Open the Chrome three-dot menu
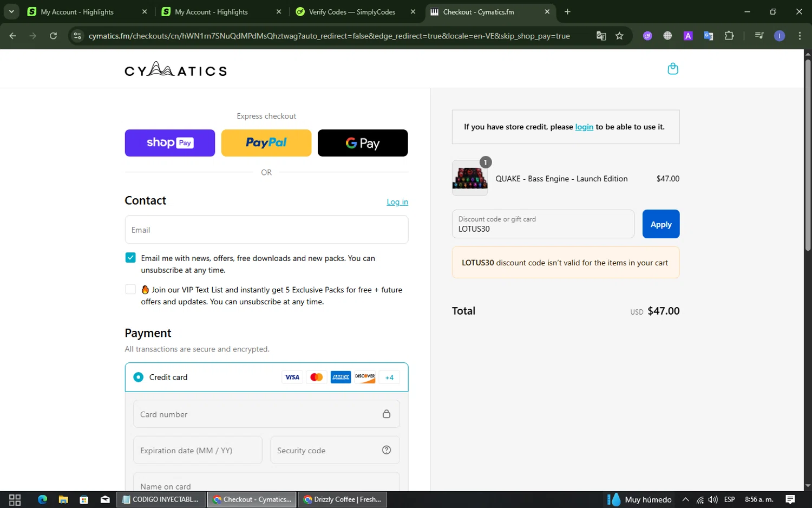This screenshot has height=508, width=812. point(800,36)
